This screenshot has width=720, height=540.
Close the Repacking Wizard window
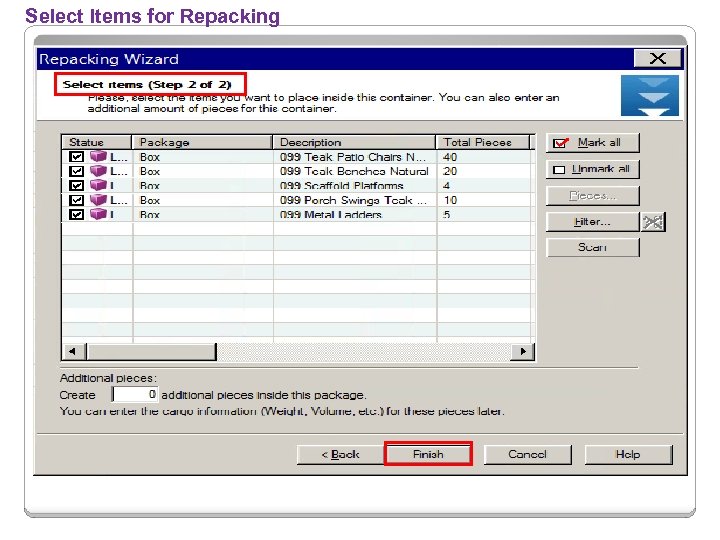pyautogui.click(x=657, y=58)
